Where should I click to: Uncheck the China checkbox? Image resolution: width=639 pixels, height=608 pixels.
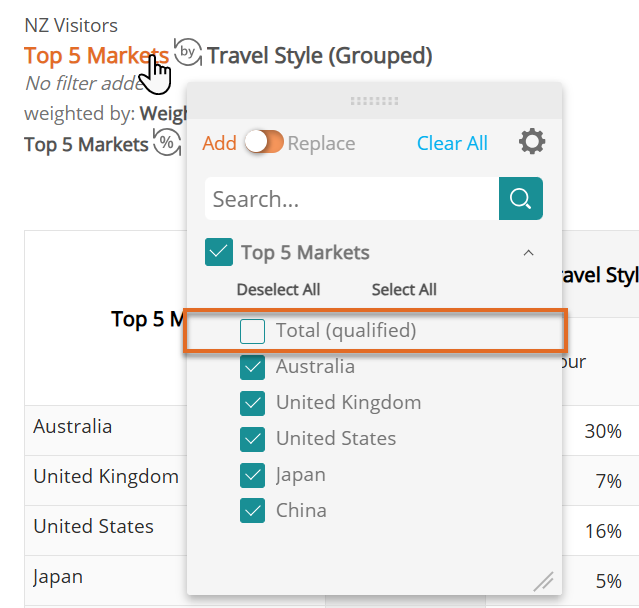[252, 511]
